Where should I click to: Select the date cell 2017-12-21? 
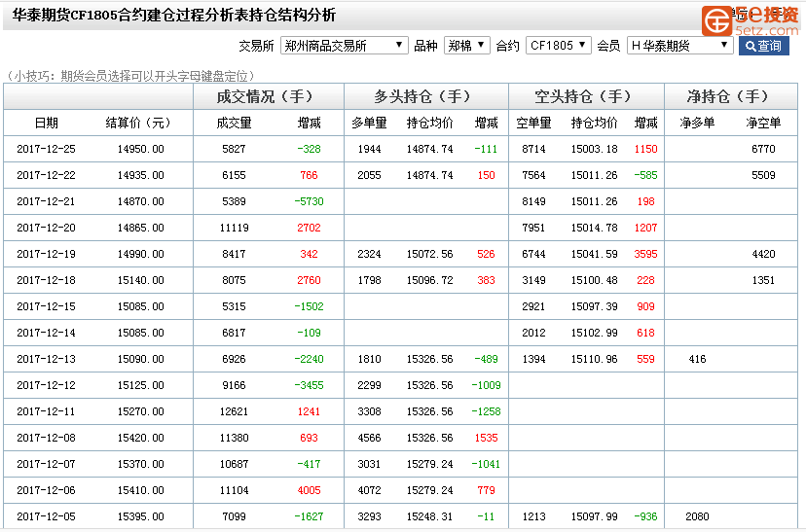[47, 201]
